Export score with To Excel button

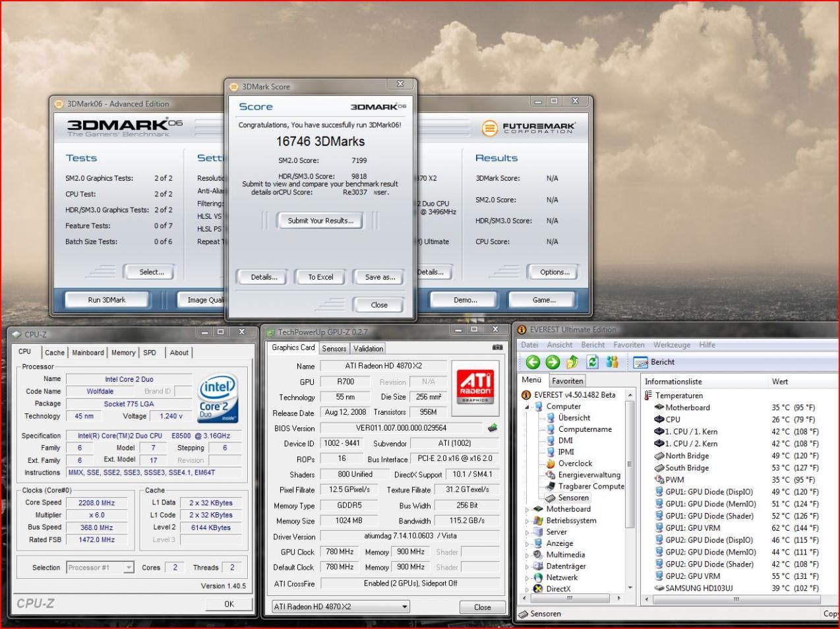(x=320, y=277)
